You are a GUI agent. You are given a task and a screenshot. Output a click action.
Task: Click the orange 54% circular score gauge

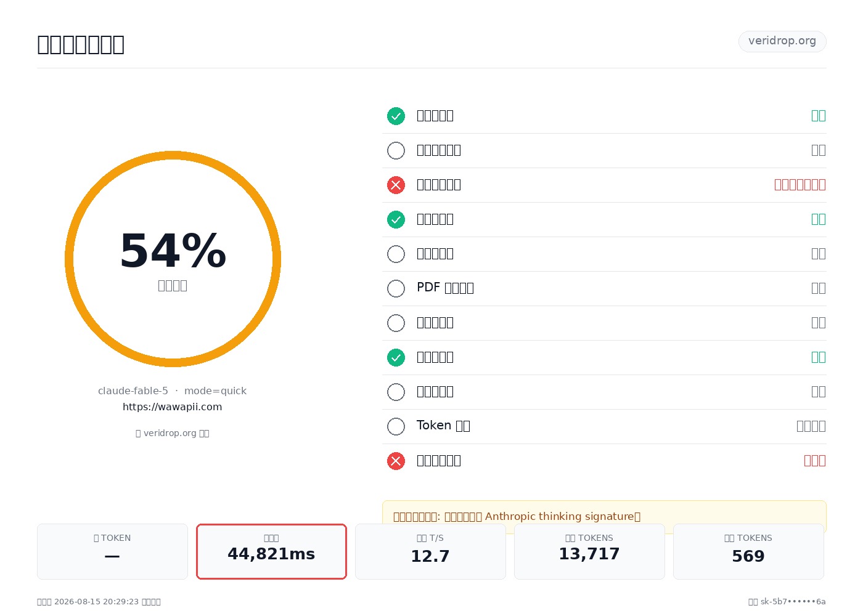click(x=173, y=259)
